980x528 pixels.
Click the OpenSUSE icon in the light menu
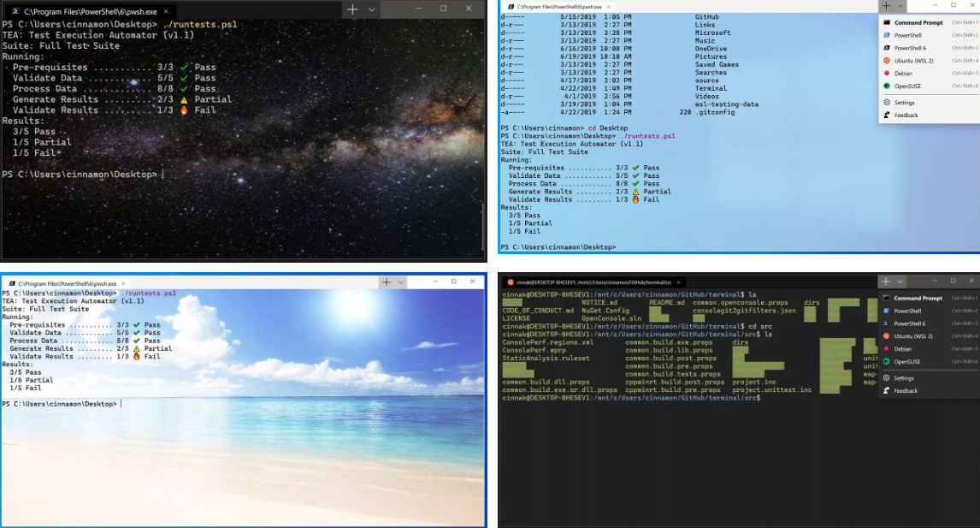coord(887,86)
